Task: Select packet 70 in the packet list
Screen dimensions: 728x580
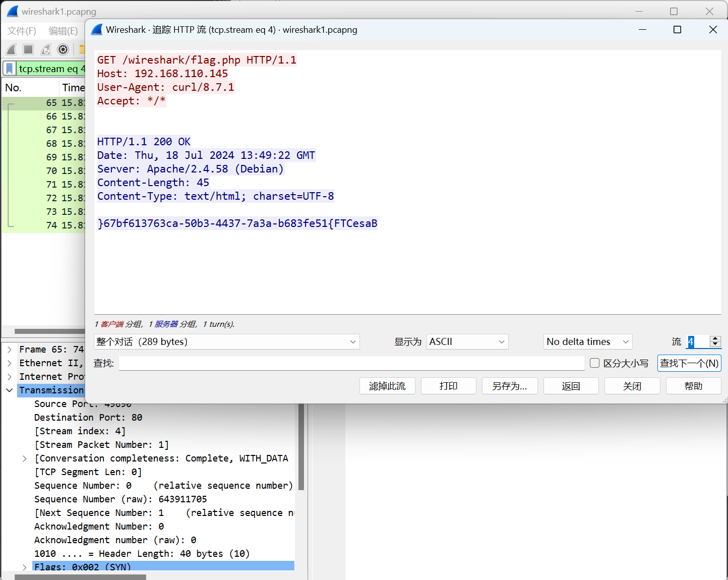Action: point(44,171)
